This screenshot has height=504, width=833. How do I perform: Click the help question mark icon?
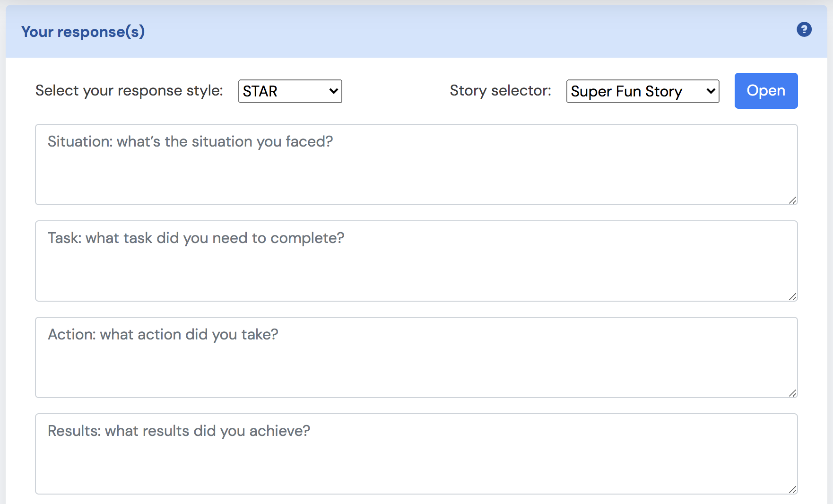click(x=804, y=30)
